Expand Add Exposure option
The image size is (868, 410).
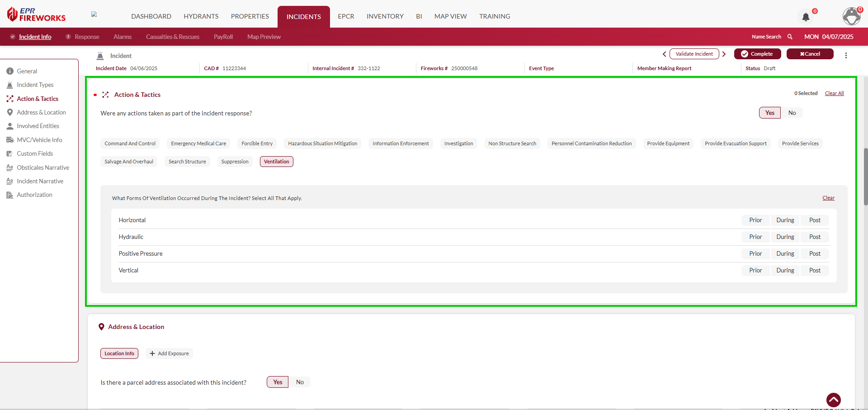(x=169, y=353)
